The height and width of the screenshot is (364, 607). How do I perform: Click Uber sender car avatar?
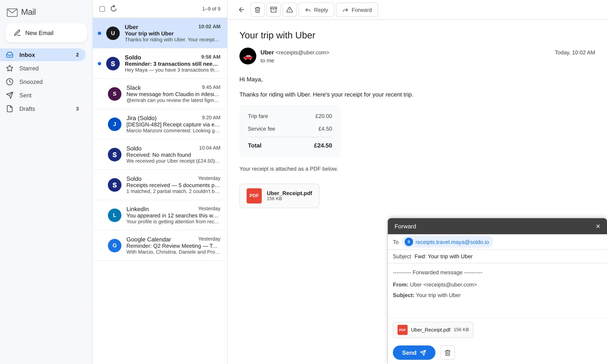pyautogui.click(x=248, y=56)
